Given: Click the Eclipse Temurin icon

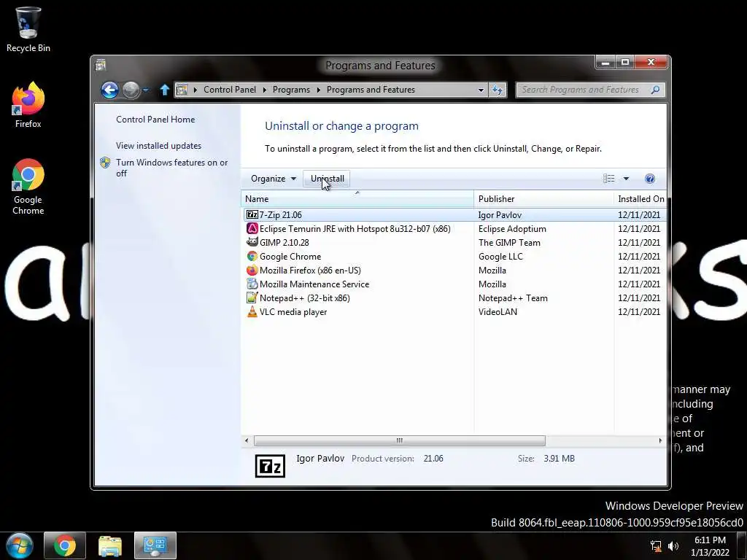Looking at the screenshot, I should 252,228.
